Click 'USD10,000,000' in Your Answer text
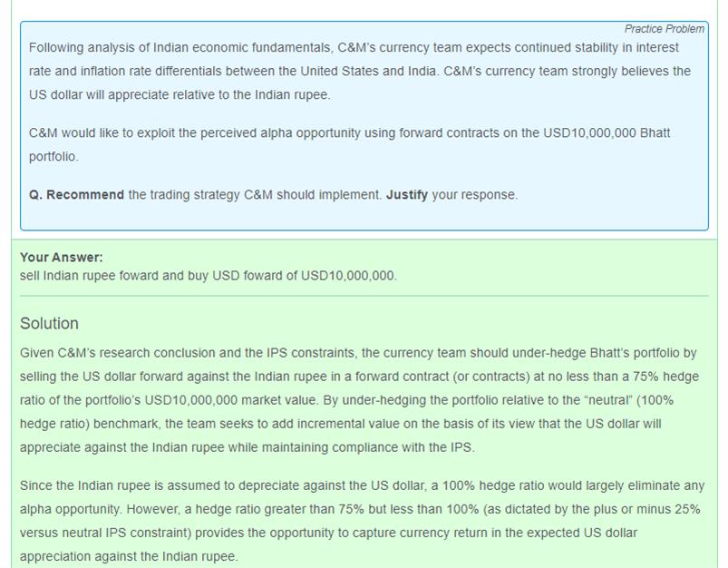728x568 pixels. (x=349, y=275)
